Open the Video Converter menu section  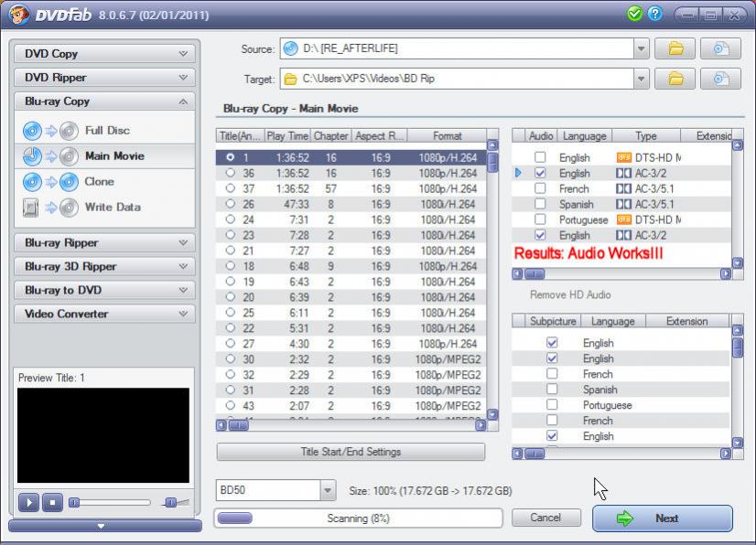pyautogui.click(x=104, y=315)
